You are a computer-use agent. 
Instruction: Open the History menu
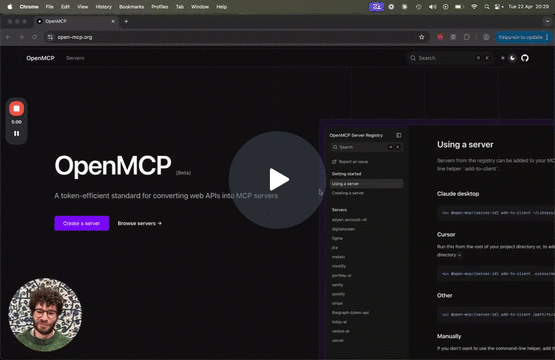tap(103, 7)
